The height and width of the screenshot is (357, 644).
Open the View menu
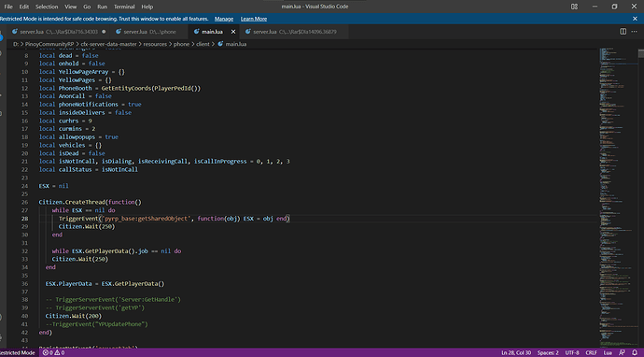tap(71, 7)
